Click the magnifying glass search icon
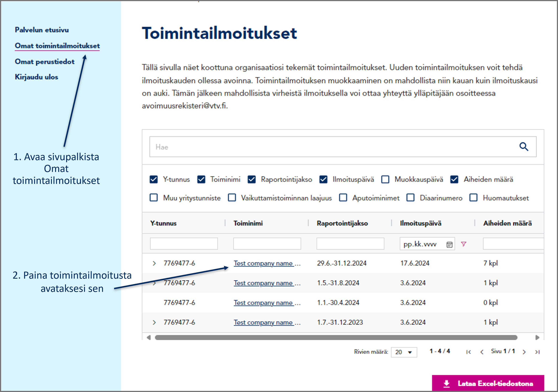This screenshot has height=392, width=558. point(524,147)
